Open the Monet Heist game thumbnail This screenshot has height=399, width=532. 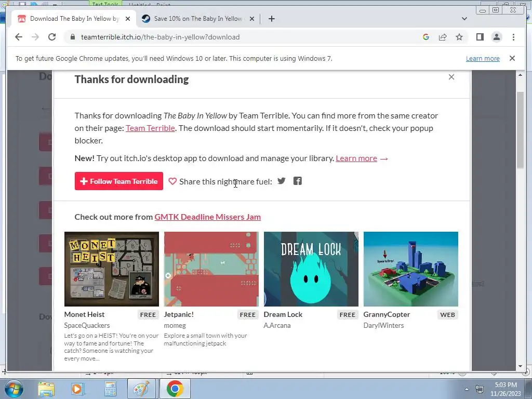coord(112,269)
